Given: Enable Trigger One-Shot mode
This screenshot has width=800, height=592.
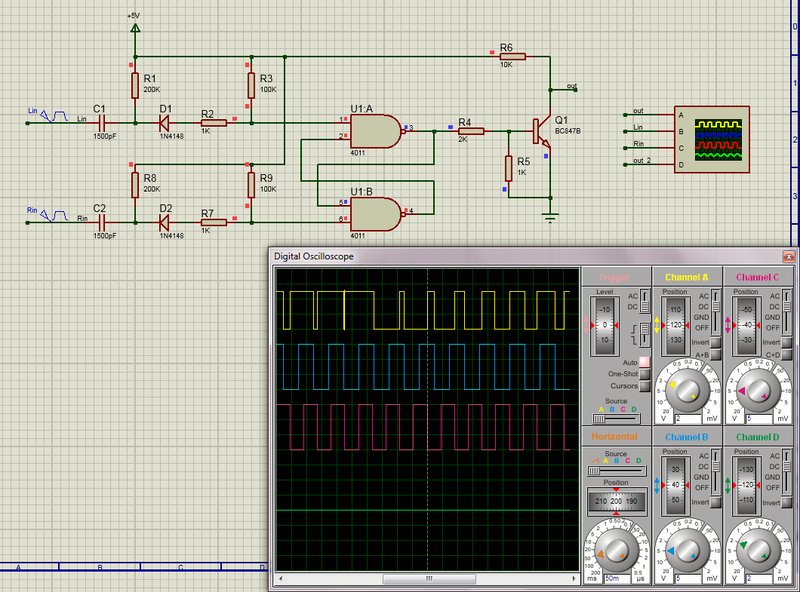Looking at the screenshot, I should point(644,374).
